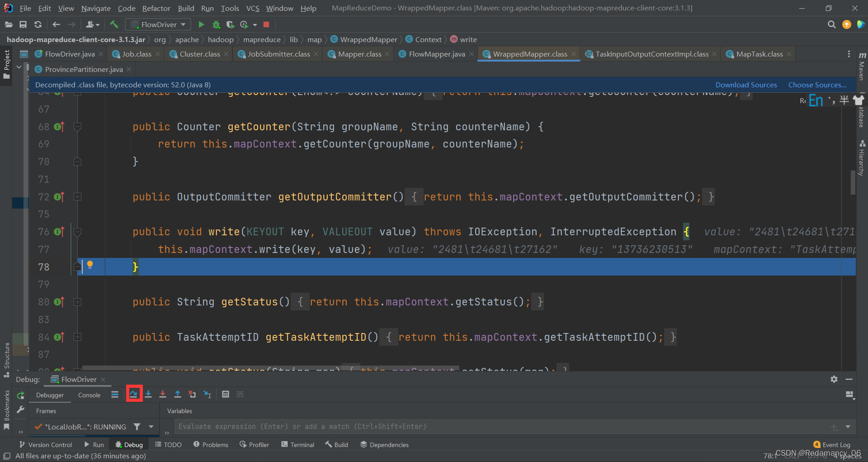
Task: Navigate forward with the right arrow
Action: pos(71,24)
